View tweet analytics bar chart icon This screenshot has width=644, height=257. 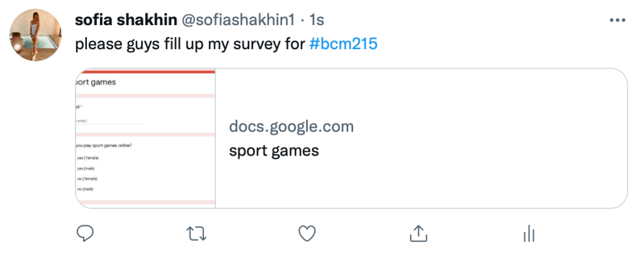tap(528, 234)
